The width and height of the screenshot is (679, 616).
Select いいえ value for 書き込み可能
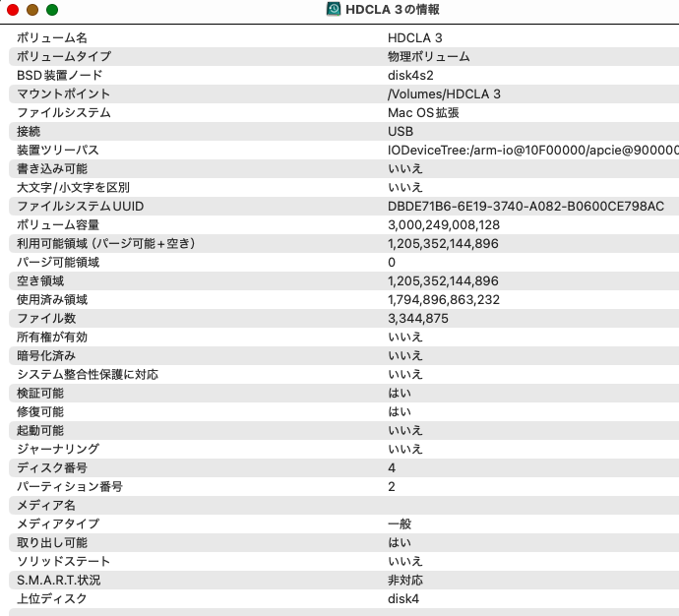coord(405,169)
